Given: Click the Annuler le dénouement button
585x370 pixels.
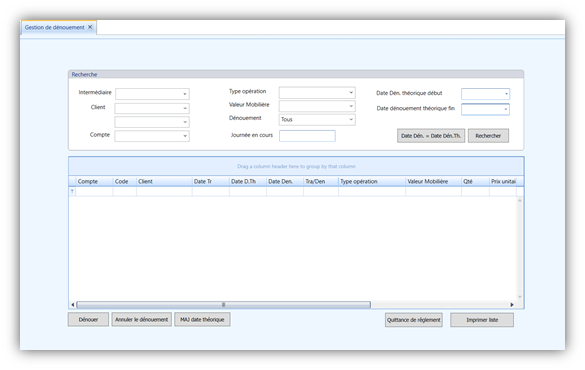Looking at the screenshot, I should (142, 320).
